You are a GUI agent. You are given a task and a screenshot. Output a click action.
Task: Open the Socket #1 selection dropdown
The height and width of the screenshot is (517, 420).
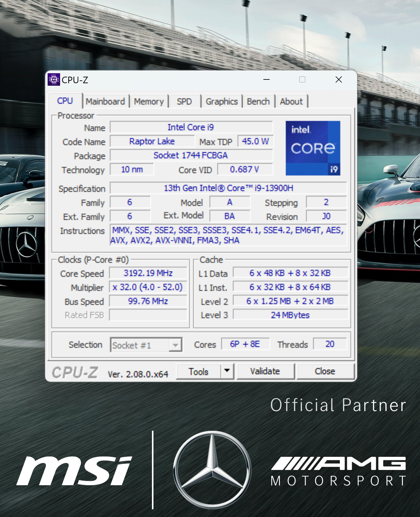pos(146,345)
